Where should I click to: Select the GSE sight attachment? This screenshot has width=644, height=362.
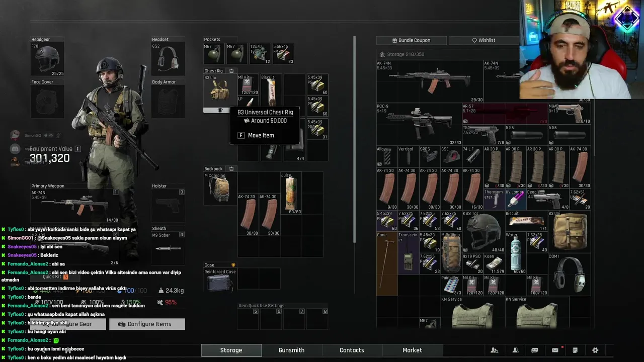point(451,156)
